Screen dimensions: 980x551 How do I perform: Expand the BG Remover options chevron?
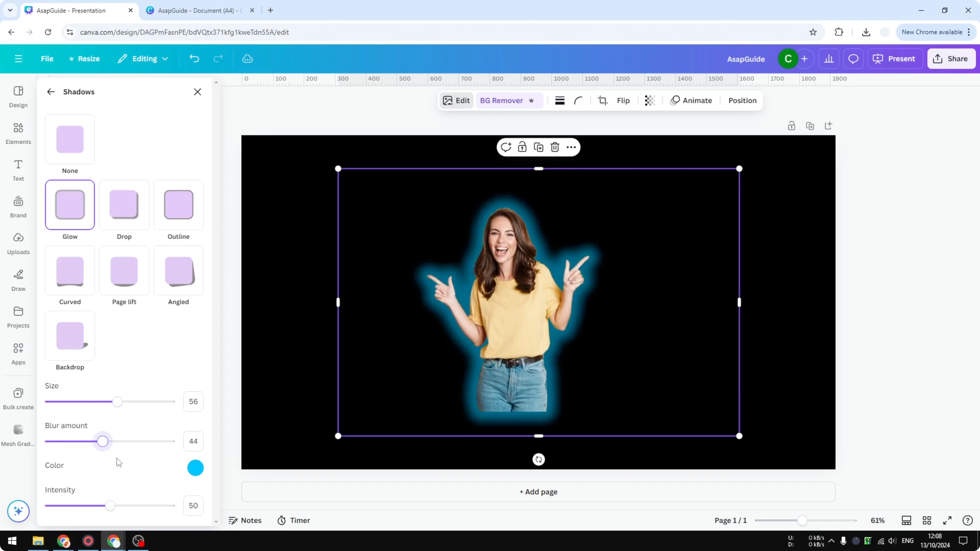coord(532,100)
